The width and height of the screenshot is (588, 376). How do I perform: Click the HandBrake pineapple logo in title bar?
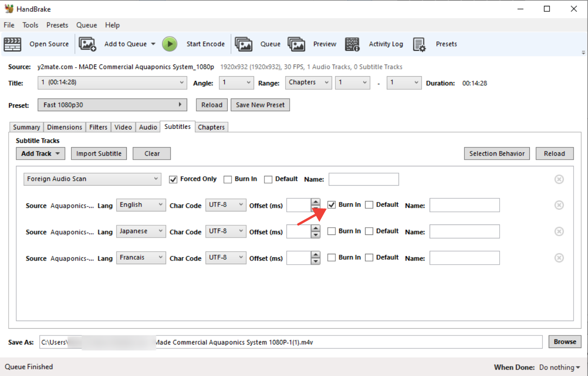(9, 9)
